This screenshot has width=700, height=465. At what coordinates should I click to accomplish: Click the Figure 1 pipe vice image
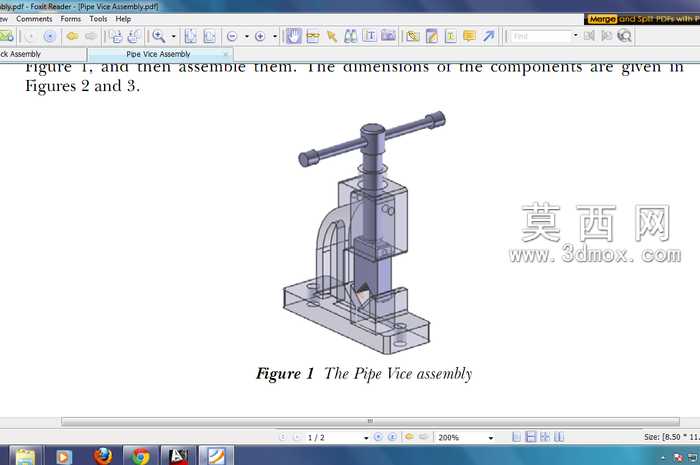point(364,232)
